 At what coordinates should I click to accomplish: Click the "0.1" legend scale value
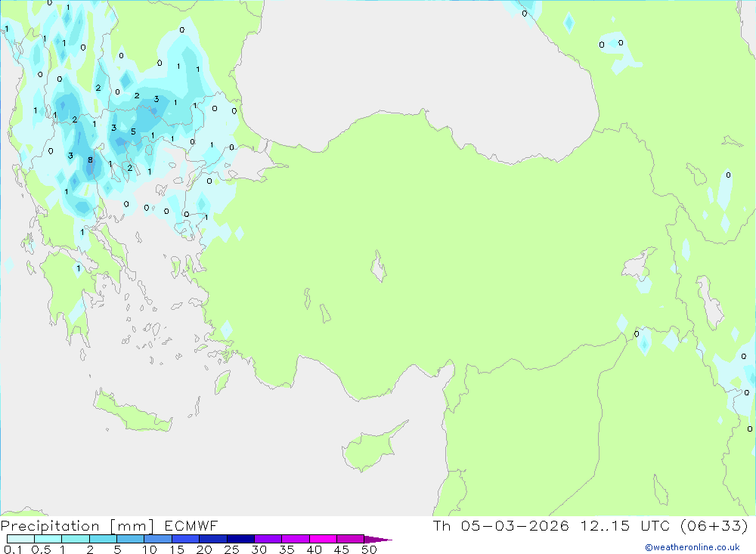point(13,549)
